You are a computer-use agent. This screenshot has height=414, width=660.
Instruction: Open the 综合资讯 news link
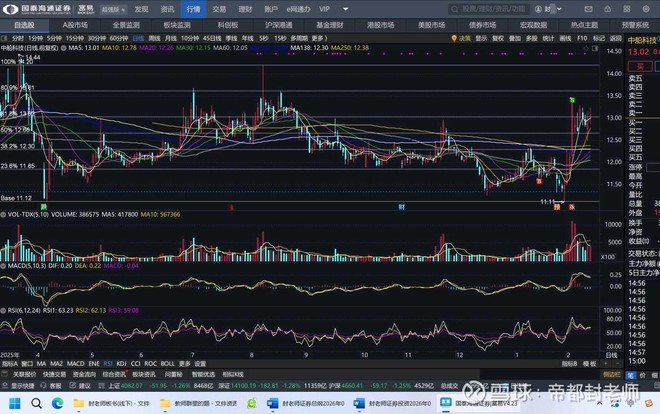coord(114,374)
